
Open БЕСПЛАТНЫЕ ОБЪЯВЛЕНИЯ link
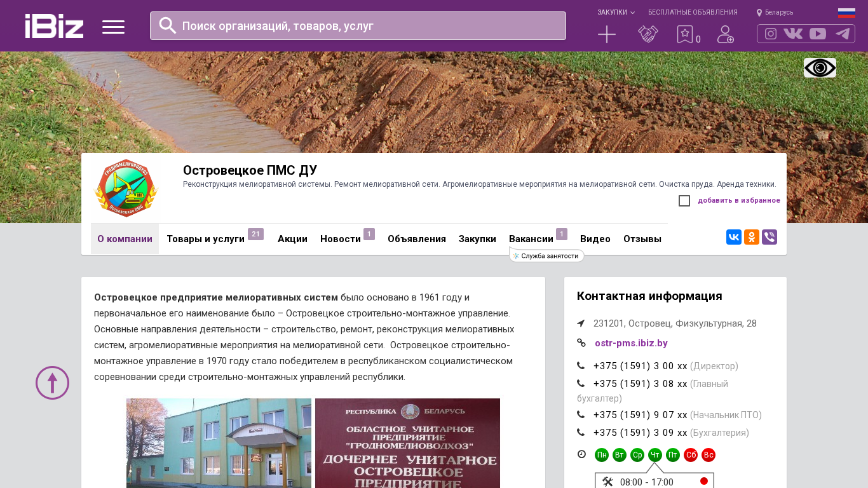693,12
